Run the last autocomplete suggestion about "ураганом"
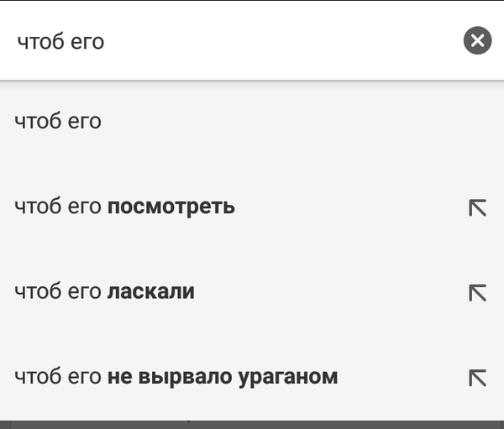 [176, 377]
